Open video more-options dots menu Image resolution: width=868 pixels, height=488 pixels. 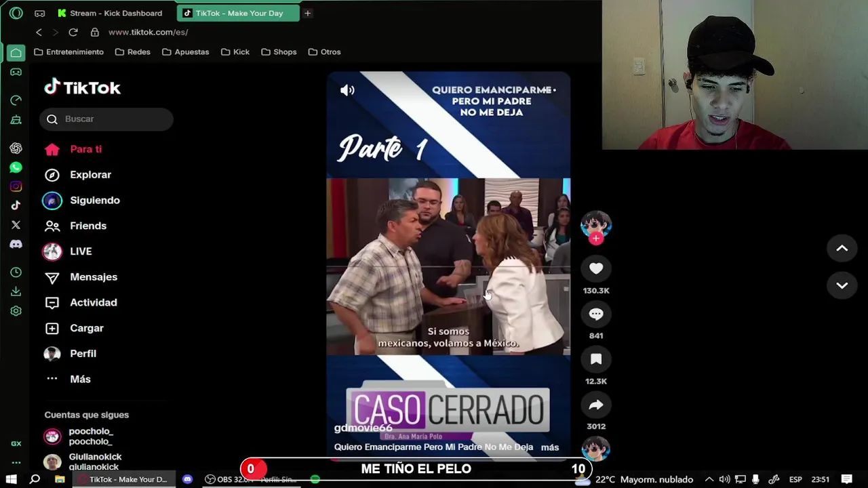coord(549,89)
